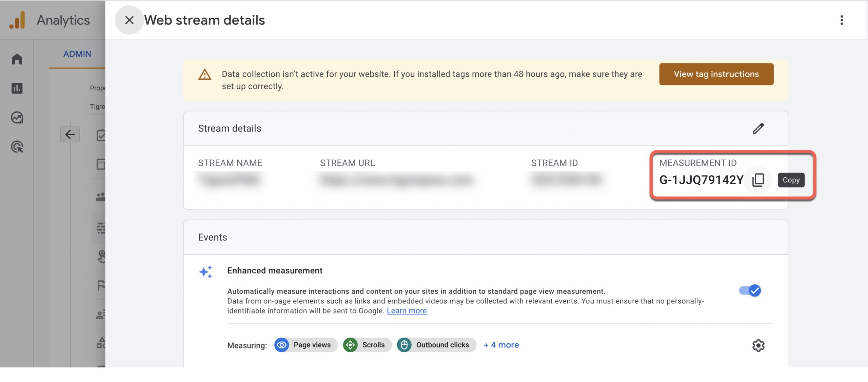Click View tag instructions button
This screenshot has height=382, width=868.
pos(716,74)
